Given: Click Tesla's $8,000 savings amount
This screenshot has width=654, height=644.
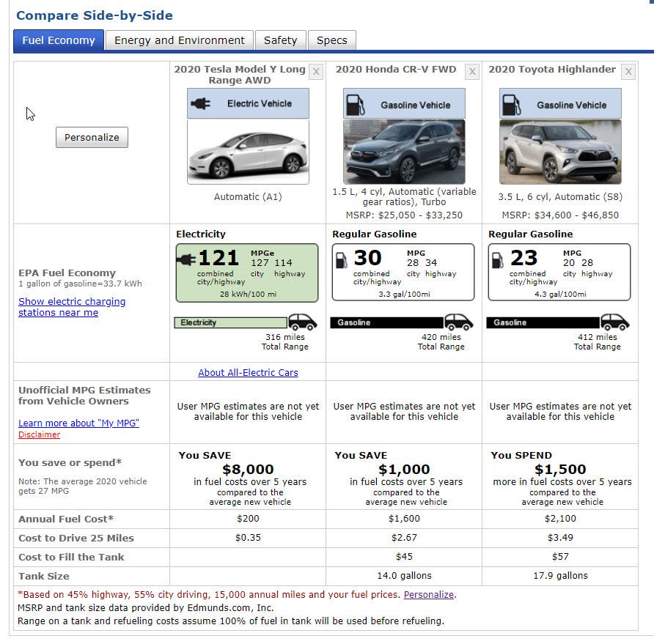Looking at the screenshot, I should point(248,470).
